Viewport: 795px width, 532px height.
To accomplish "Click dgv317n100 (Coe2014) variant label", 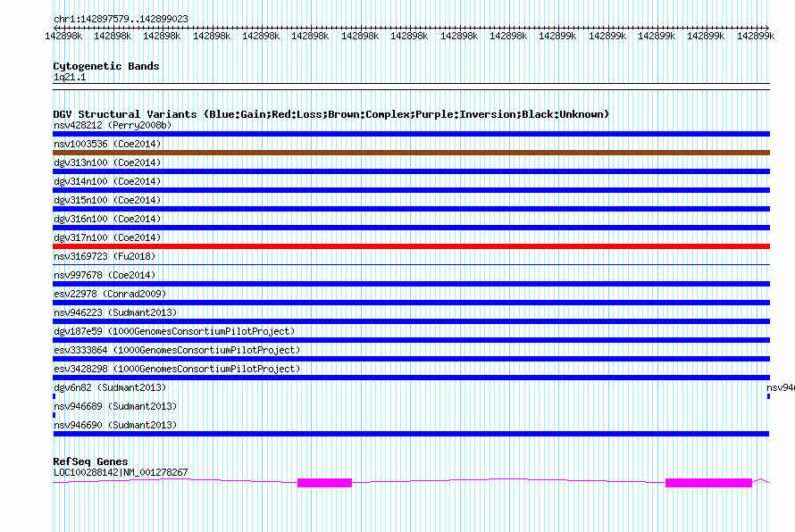I will click(x=107, y=237).
